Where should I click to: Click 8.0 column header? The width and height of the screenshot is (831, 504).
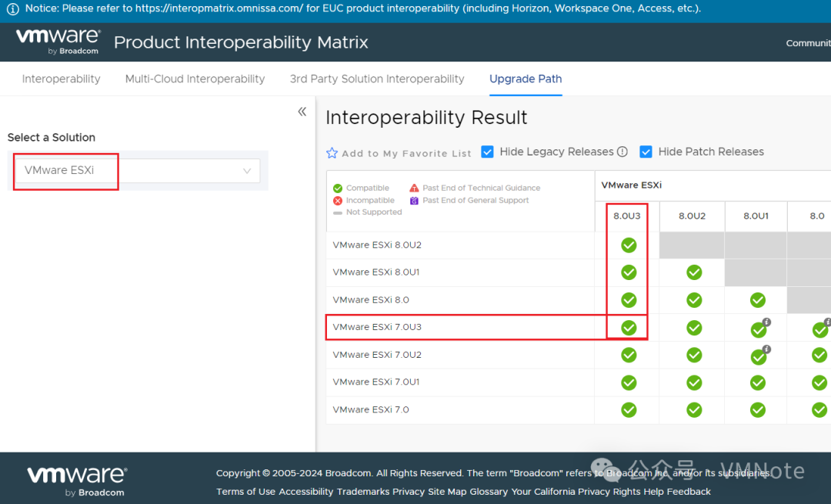(816, 216)
